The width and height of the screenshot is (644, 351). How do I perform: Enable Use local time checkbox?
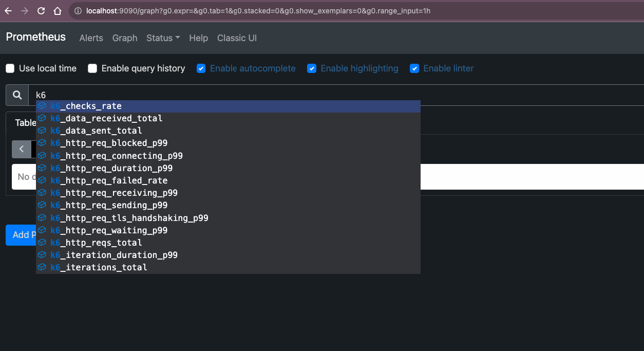[x=10, y=68]
